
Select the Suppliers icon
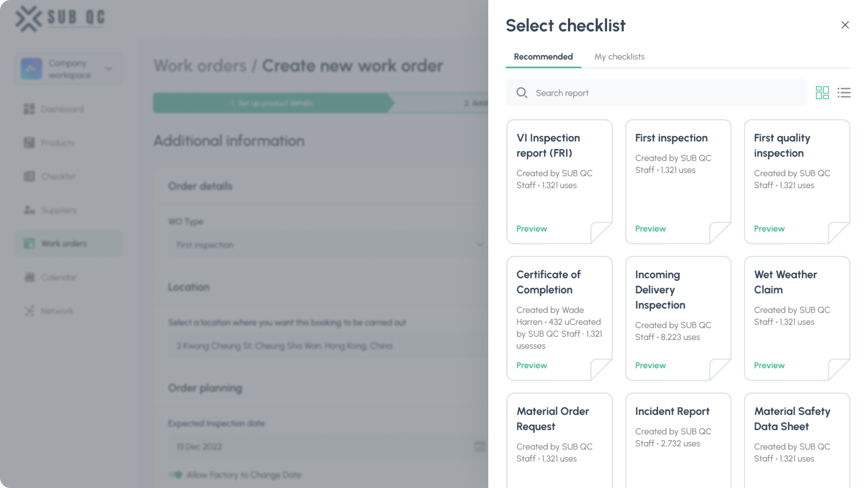(x=29, y=210)
